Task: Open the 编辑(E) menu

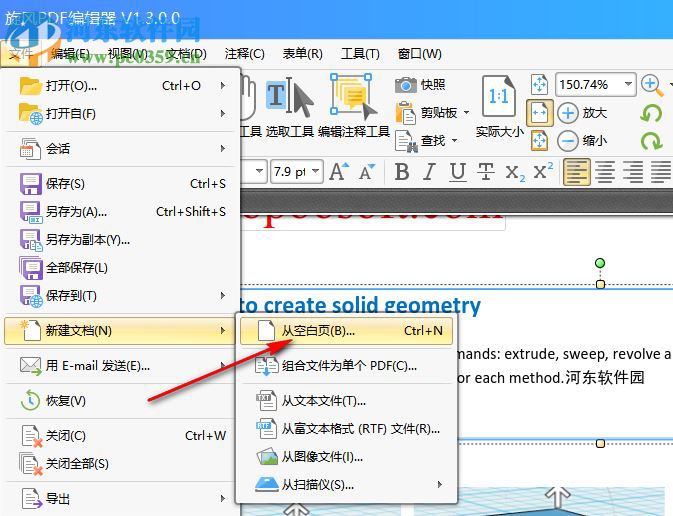Action: 70,54
